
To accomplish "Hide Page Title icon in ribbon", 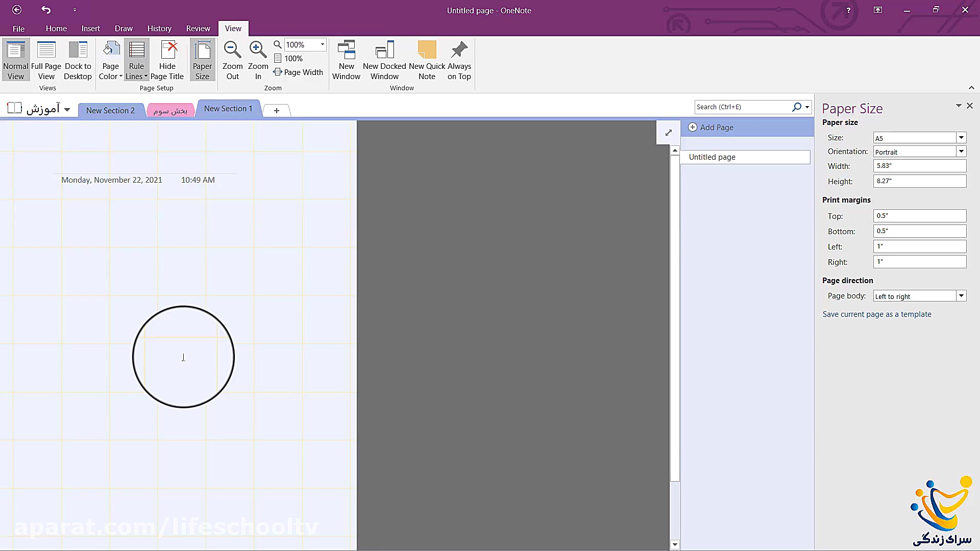I will (x=167, y=50).
